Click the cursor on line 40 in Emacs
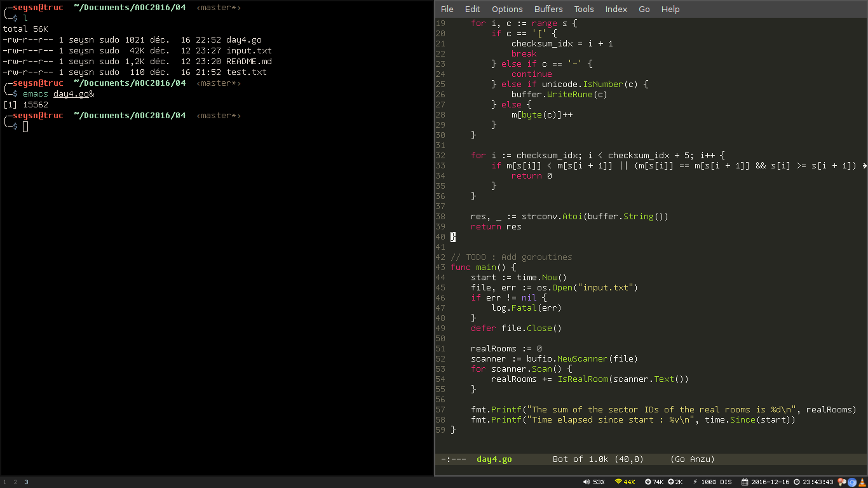Image resolution: width=868 pixels, height=488 pixels. [453, 237]
